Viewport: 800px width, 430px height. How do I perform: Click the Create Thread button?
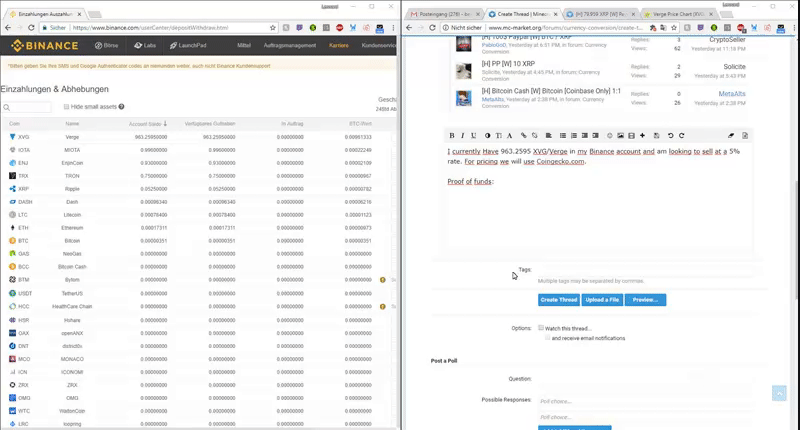coord(559,300)
